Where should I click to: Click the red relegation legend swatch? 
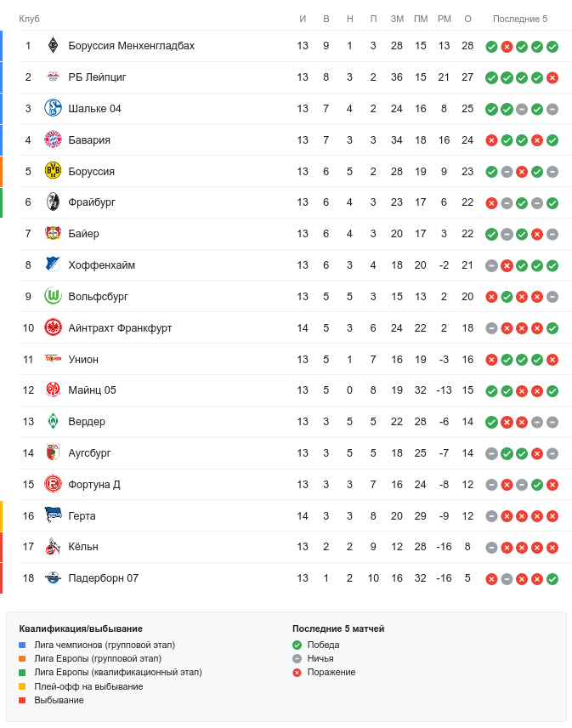point(22,700)
